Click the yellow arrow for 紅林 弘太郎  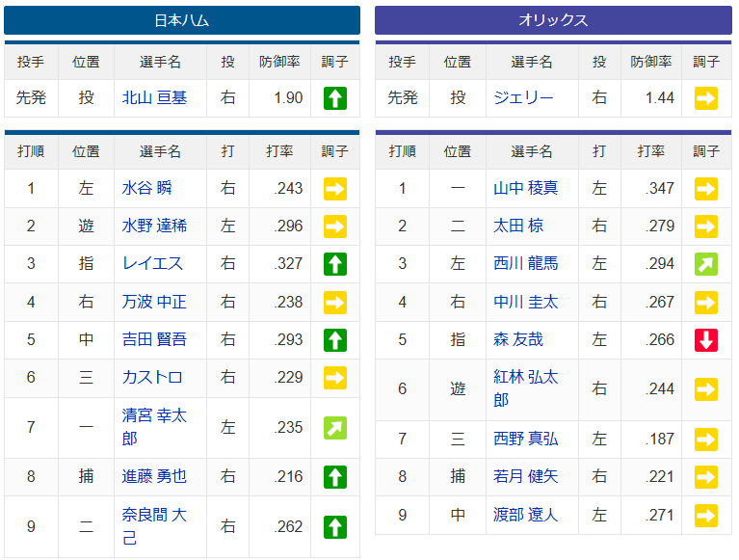tap(706, 389)
